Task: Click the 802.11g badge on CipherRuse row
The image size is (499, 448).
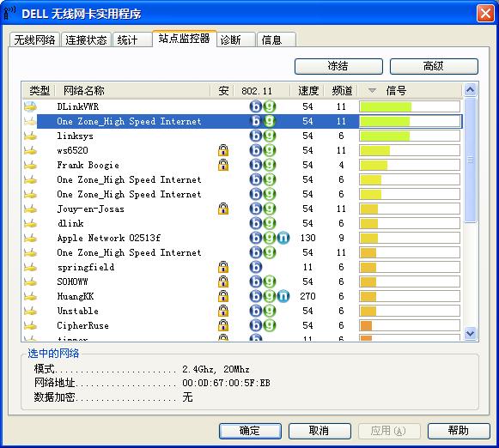Action: pos(269,325)
